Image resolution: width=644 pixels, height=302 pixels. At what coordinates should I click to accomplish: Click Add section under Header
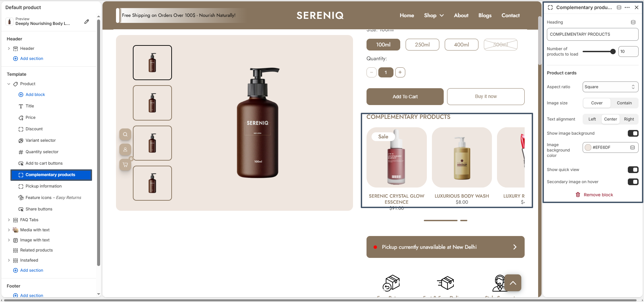click(x=32, y=59)
